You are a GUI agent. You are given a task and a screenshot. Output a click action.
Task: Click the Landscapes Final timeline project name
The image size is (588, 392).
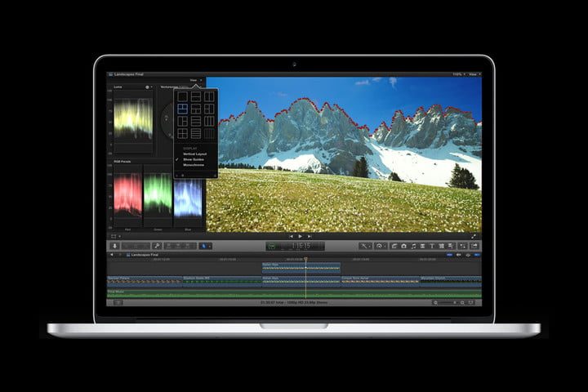pos(145,255)
